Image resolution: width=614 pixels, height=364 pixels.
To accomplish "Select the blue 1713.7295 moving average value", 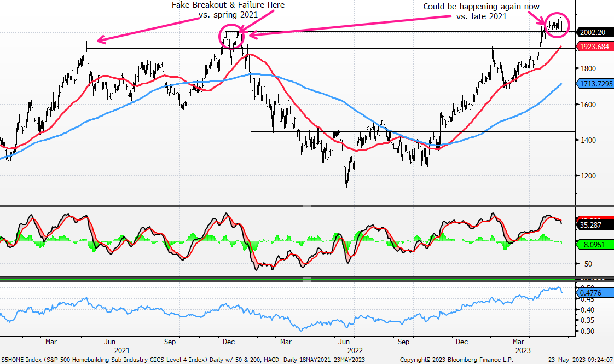I will pyautogui.click(x=594, y=84).
